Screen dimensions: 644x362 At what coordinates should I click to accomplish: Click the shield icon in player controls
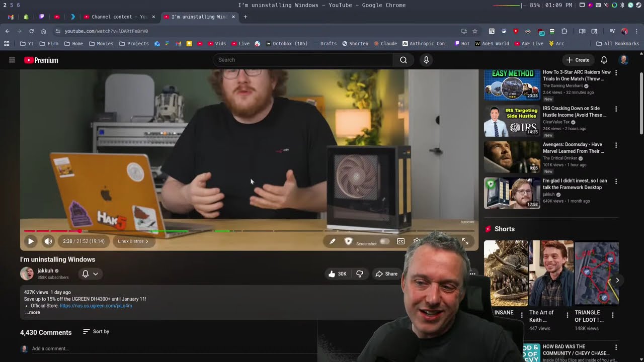348,241
